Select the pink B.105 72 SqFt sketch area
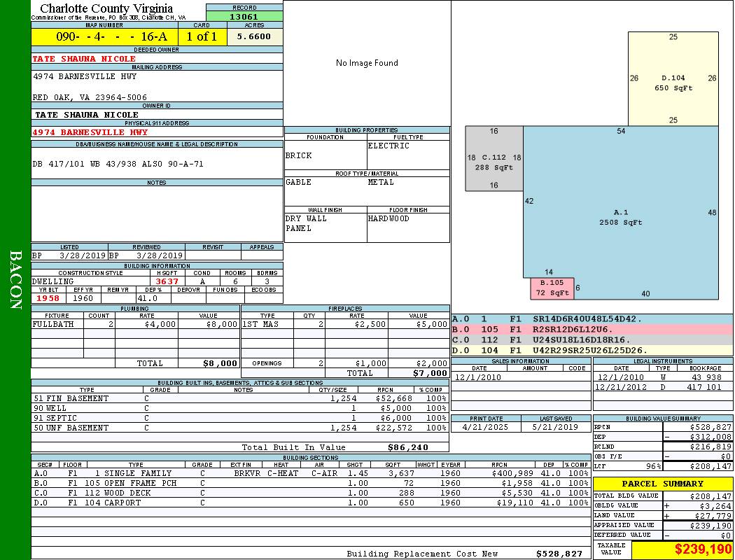This screenshot has width=735, height=560. 552,288
